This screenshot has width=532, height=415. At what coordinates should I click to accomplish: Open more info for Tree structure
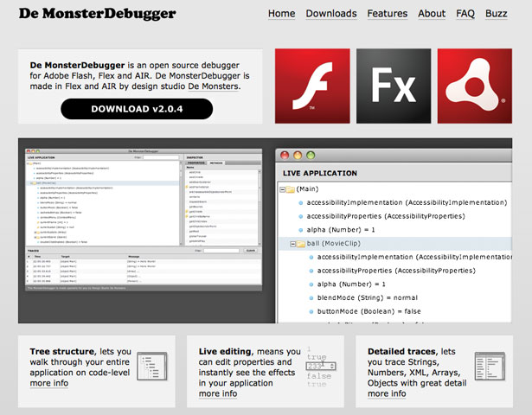pos(48,383)
